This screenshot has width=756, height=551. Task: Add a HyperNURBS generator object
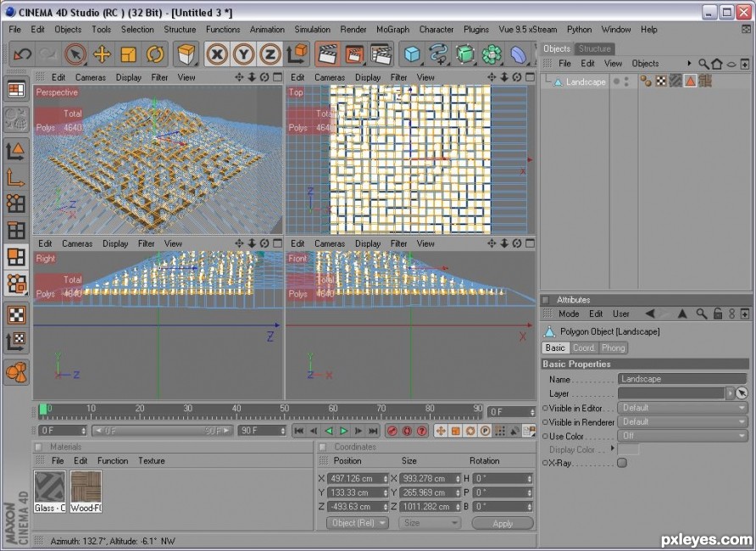tap(464, 54)
